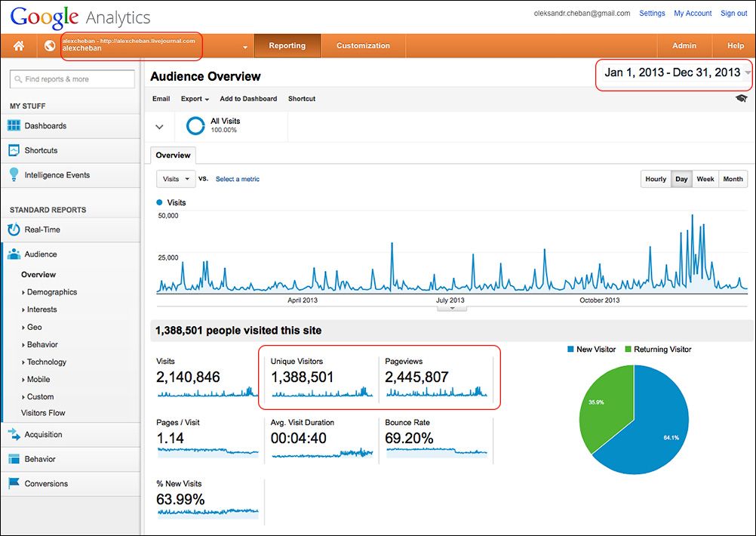This screenshot has width=756, height=536.
Task: Expand the Geo submenu
Action: coord(32,327)
